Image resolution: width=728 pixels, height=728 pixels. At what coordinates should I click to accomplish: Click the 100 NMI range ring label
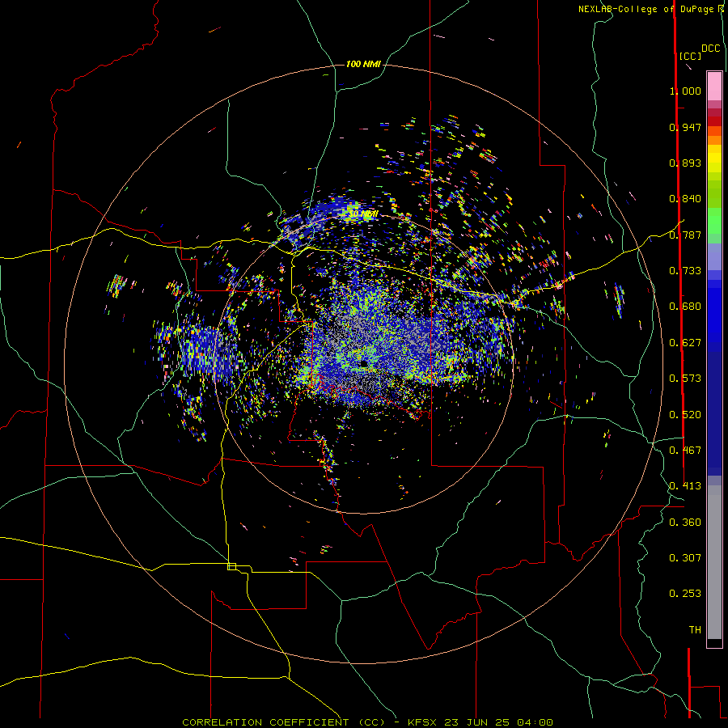pyautogui.click(x=363, y=64)
